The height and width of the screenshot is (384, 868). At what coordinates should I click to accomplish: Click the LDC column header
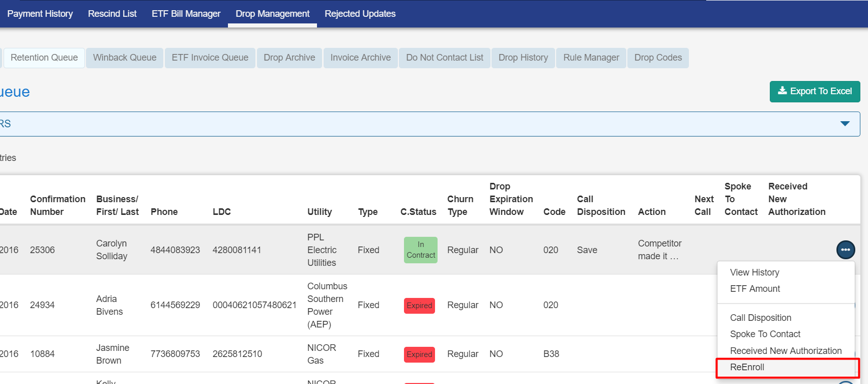pos(221,212)
